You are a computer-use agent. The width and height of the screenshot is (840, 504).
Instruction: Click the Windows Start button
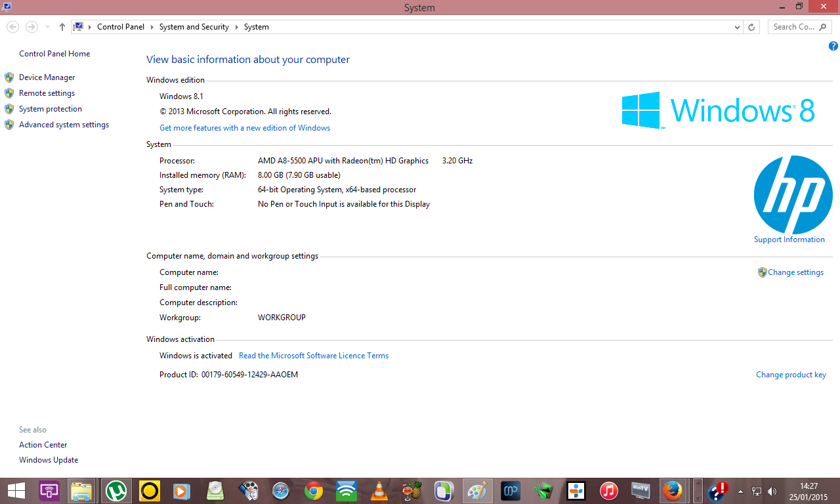16,490
